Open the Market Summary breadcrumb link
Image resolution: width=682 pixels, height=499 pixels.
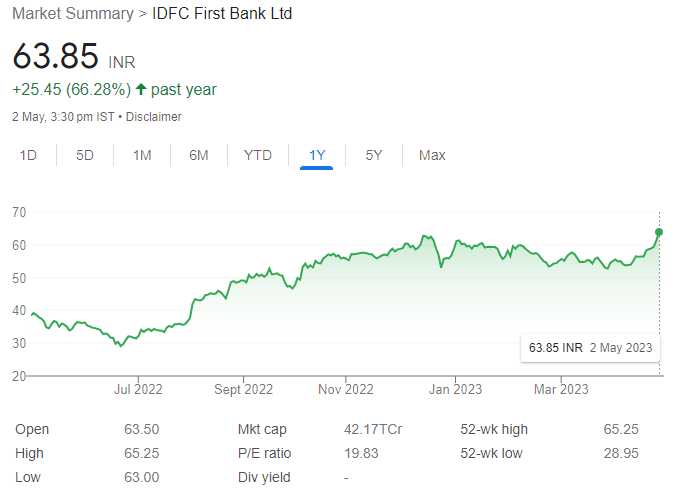[73, 13]
